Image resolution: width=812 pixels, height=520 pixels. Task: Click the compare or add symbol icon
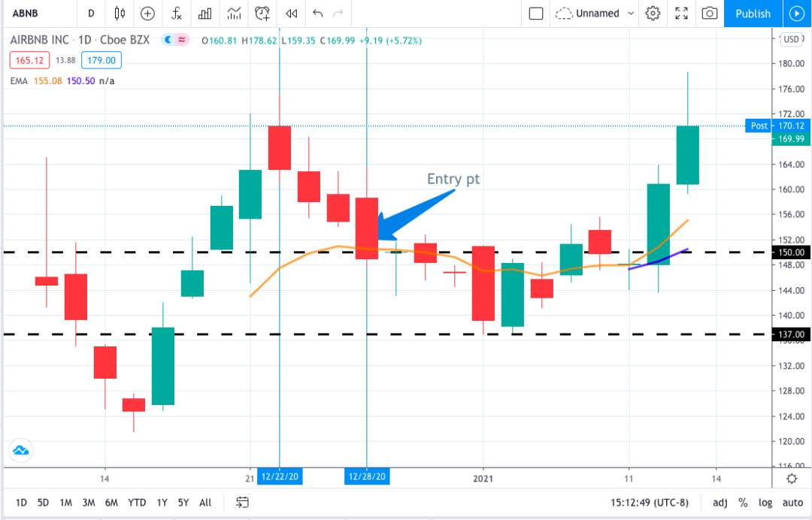147,14
